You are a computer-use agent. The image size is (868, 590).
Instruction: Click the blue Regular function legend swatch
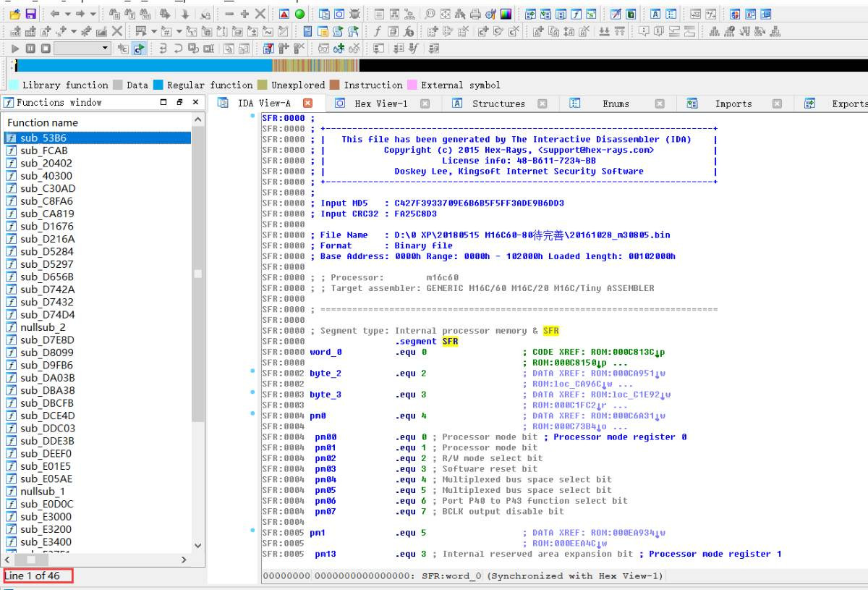[x=158, y=85]
